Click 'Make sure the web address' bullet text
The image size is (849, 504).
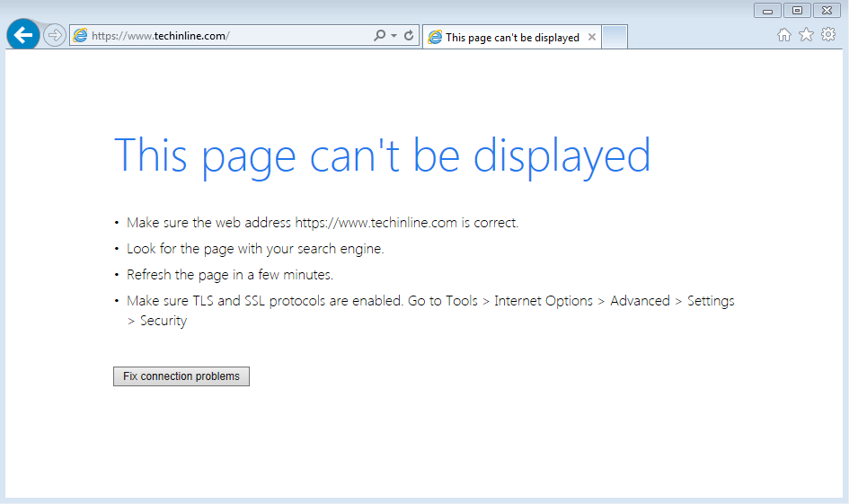pyautogui.click(x=323, y=223)
